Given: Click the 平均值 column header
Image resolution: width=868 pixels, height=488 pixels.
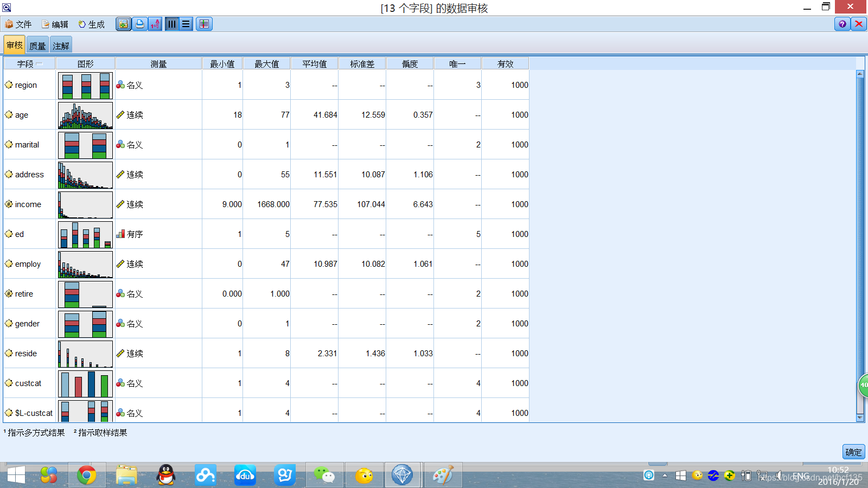Looking at the screenshot, I should pos(315,64).
